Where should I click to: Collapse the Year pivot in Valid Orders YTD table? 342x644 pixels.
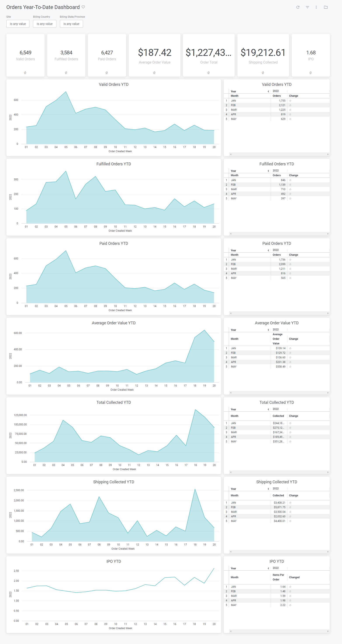point(268,91)
